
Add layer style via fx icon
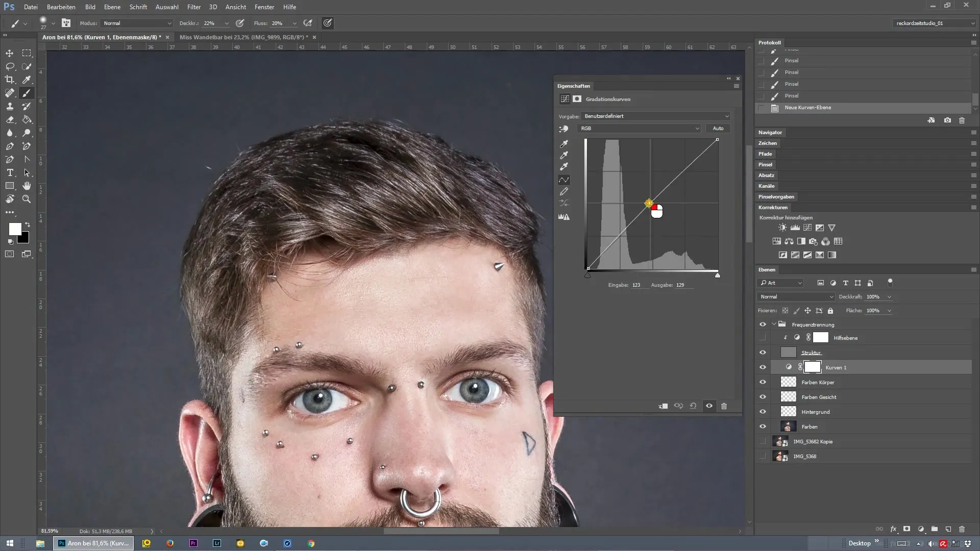tap(893, 529)
